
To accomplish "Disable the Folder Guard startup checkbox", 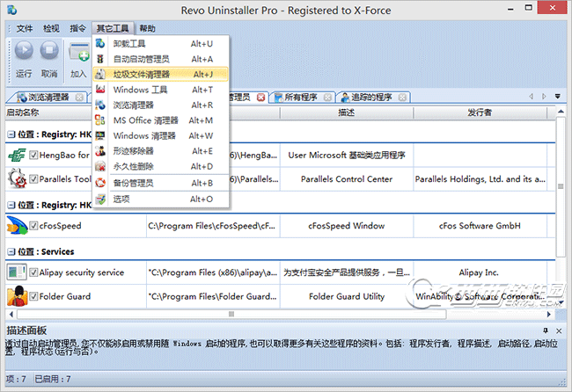I will (x=33, y=297).
